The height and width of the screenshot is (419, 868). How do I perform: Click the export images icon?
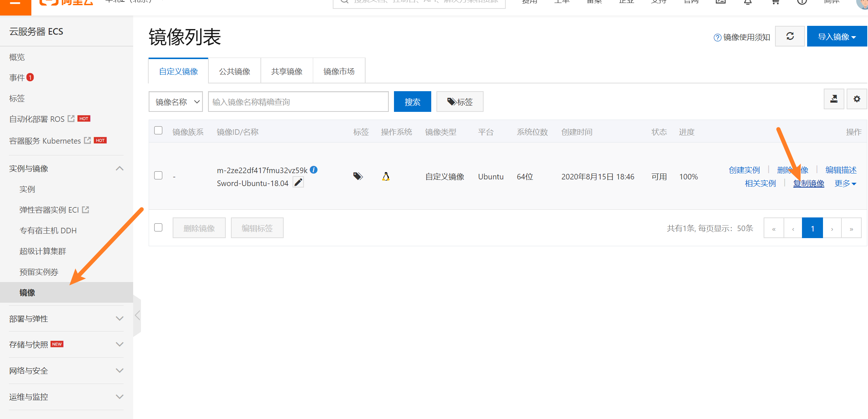(834, 99)
